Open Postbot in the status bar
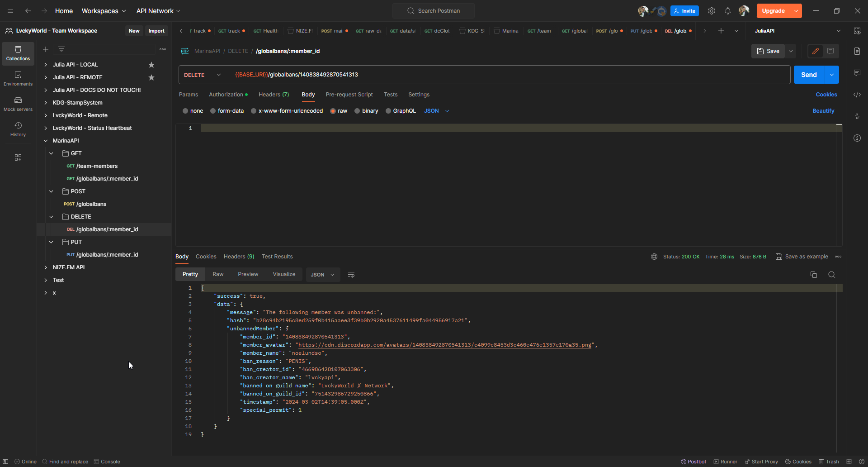 (693, 462)
